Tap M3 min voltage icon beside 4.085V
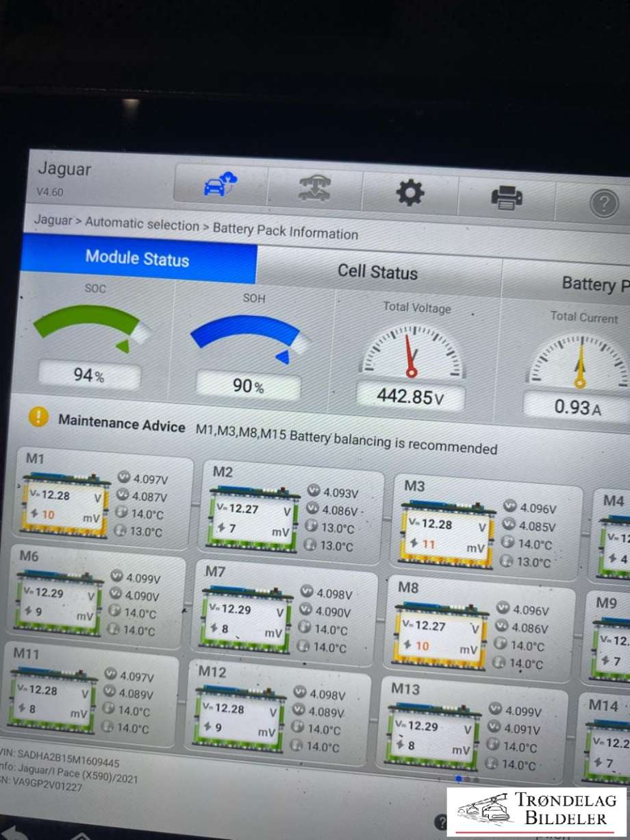 (x=508, y=524)
